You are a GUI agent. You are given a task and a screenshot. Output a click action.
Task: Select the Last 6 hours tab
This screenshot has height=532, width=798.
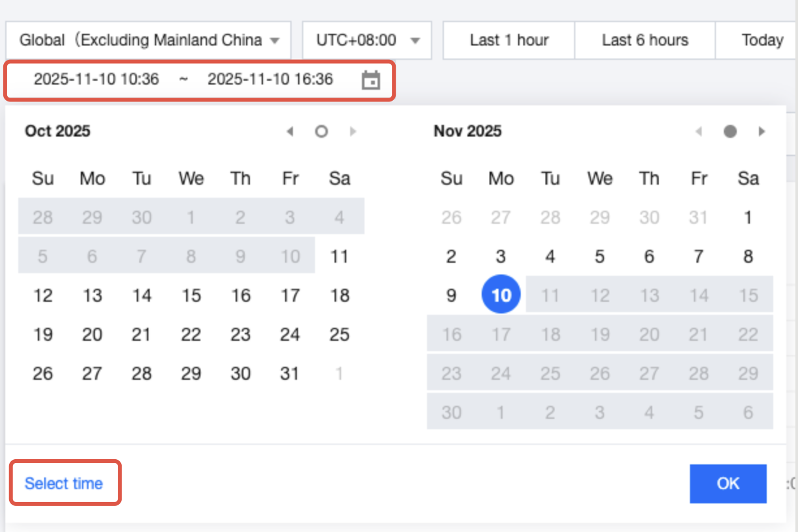point(644,40)
